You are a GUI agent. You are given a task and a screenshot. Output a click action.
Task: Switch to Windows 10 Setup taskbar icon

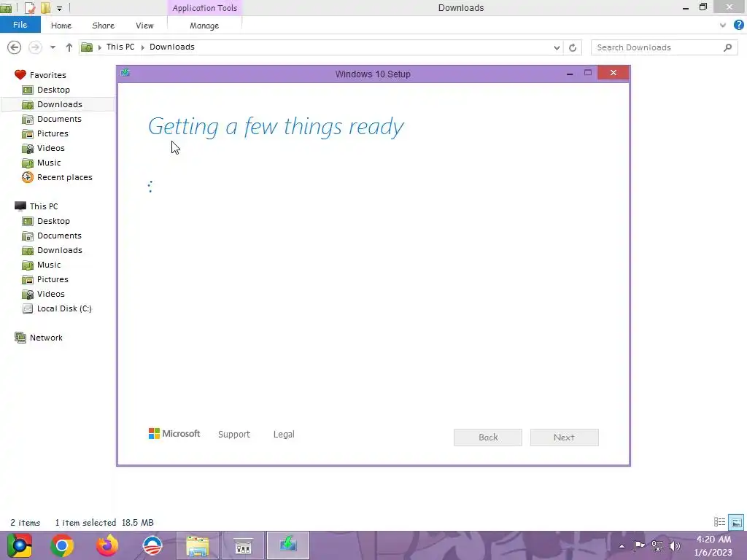click(288, 545)
